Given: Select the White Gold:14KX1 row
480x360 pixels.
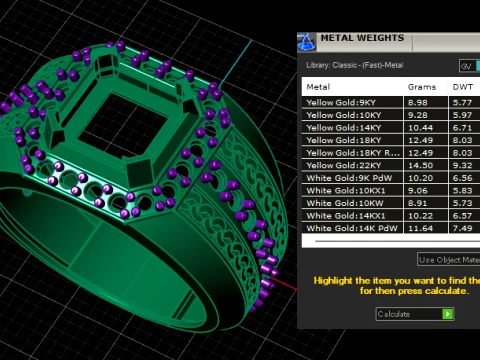Looking at the screenshot, I should coord(391,216).
